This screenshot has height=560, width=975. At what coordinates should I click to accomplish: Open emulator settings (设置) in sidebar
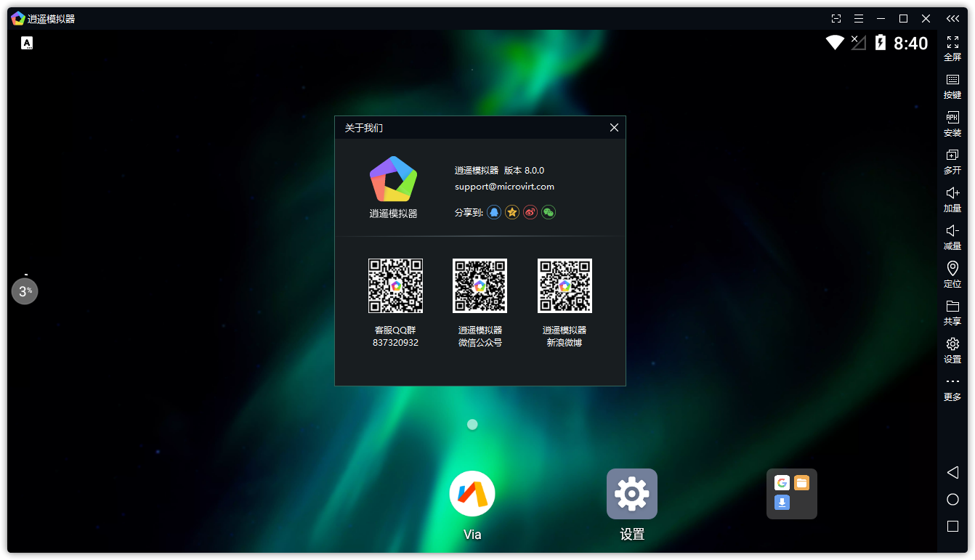click(952, 350)
